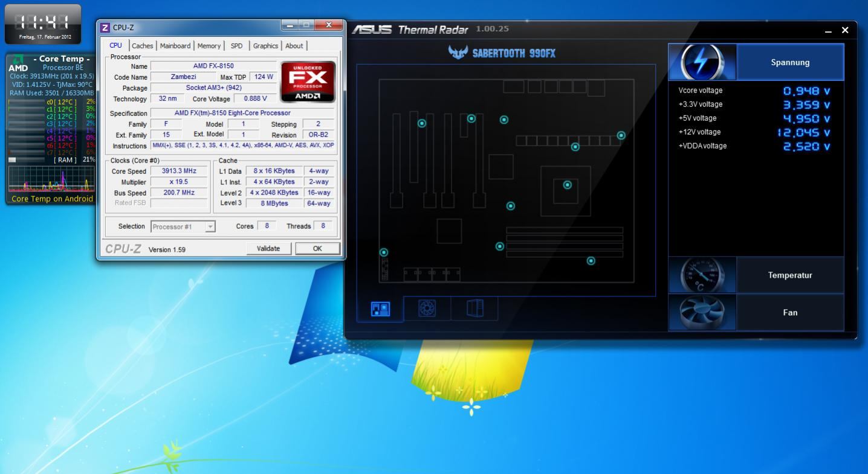Click the Specification AMD FX(tm)-8150 field

point(242,113)
